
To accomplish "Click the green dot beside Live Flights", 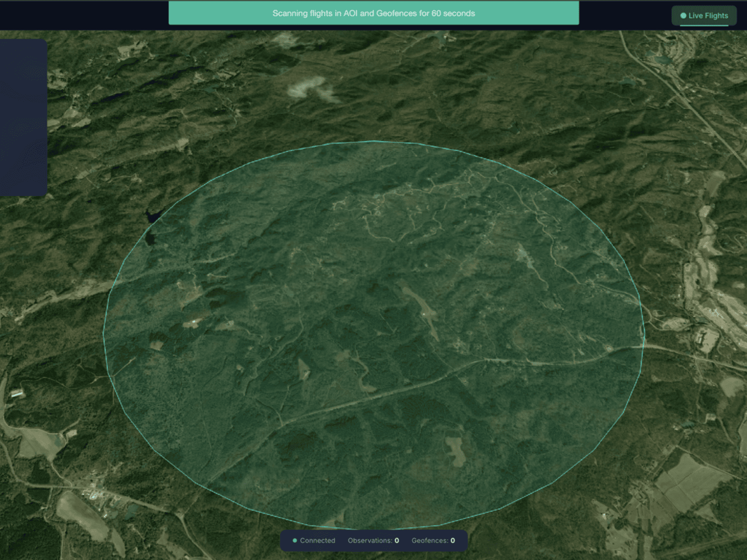I will (x=683, y=15).
